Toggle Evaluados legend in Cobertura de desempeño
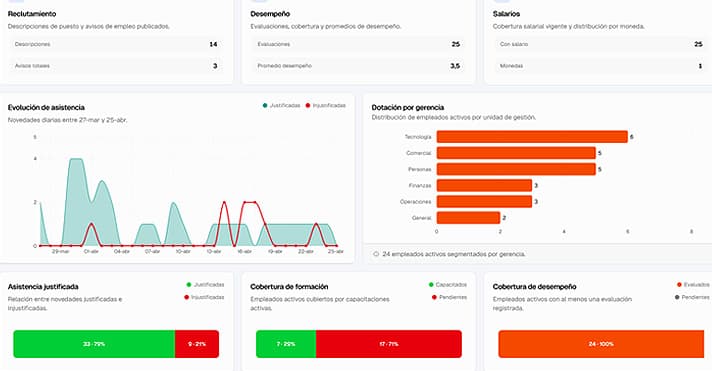The image size is (712, 371). point(693,285)
